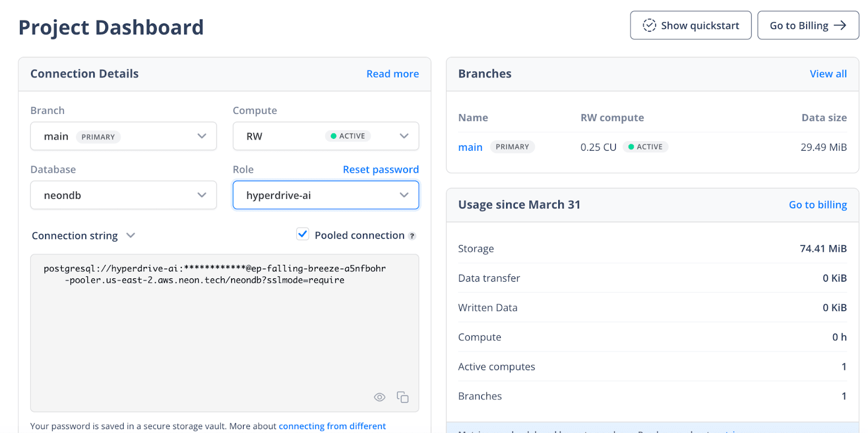Click the connecting from different link
Image resolution: width=868 pixels, height=433 pixels.
pyautogui.click(x=332, y=426)
